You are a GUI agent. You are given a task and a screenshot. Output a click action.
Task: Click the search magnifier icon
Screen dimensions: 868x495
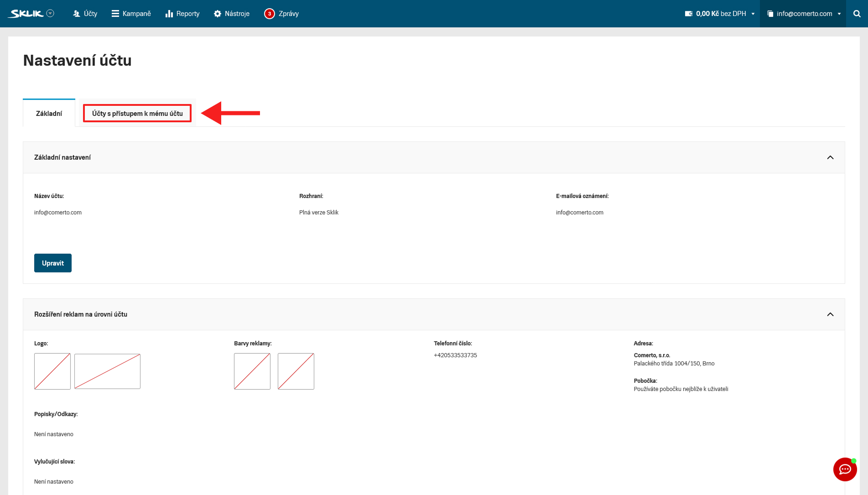(x=857, y=14)
